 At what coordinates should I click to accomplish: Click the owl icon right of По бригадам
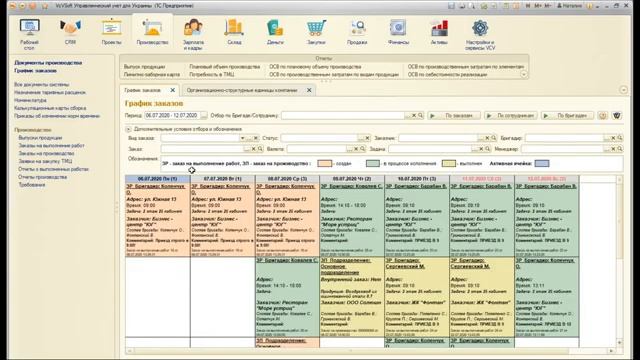coord(617,116)
